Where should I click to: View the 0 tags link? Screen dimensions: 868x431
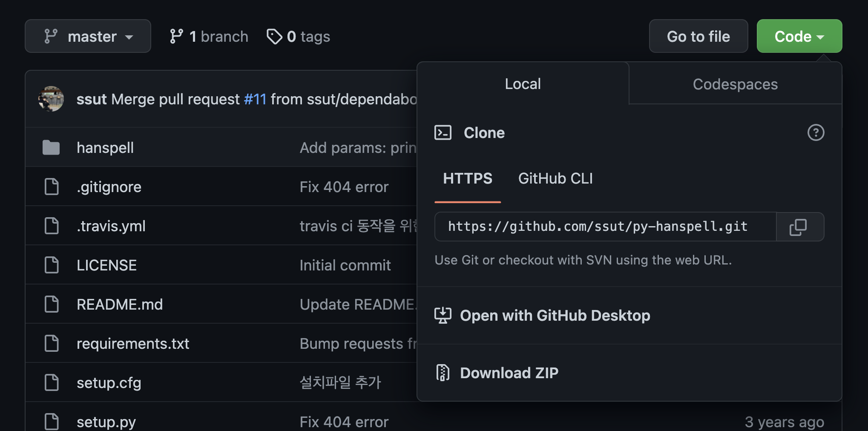298,37
